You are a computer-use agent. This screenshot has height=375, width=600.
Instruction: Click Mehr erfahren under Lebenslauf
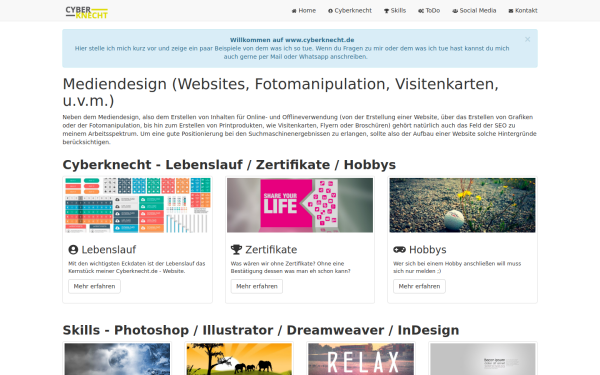(95, 286)
